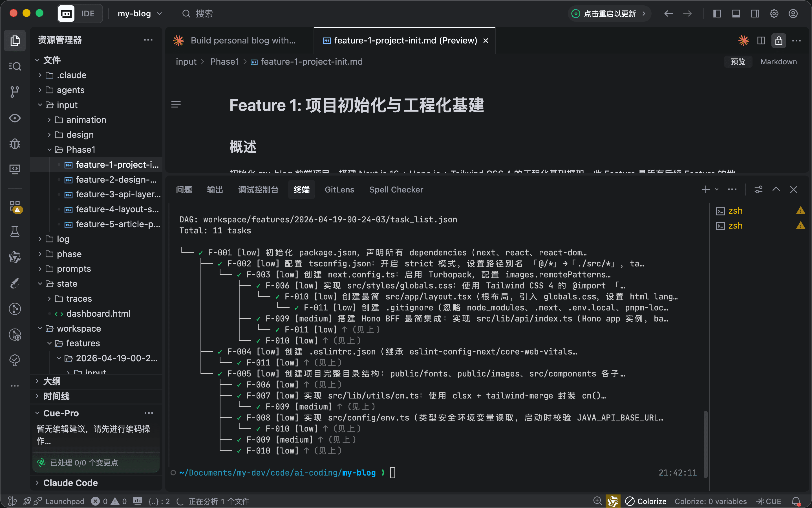Toggle the secondary sidebar visibility
Screen dimensions: 812x508
[x=755, y=14]
